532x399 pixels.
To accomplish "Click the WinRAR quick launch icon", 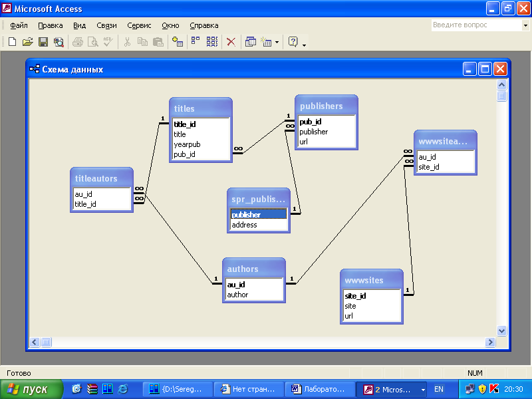I will point(92,389).
